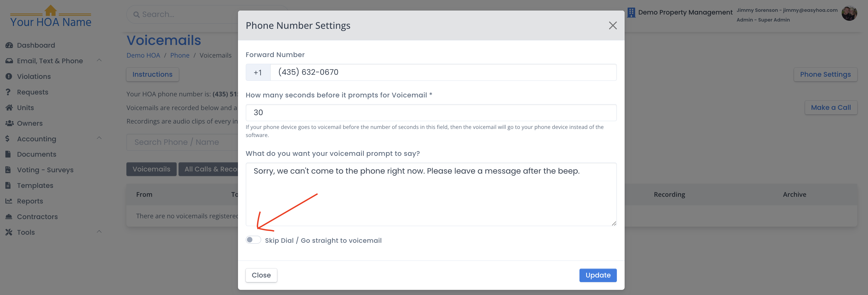Expand the Accounting submenu chevron
The height and width of the screenshot is (295, 868).
(x=99, y=138)
